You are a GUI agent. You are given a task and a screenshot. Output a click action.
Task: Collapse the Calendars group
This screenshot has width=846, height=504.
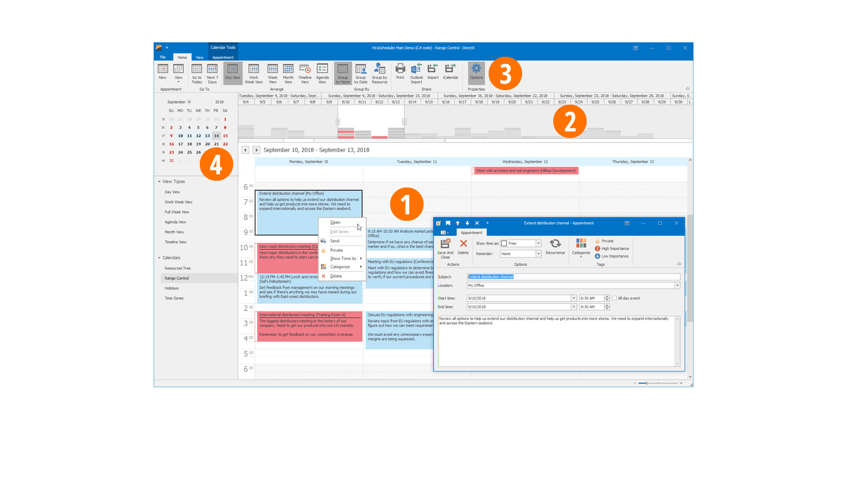pyautogui.click(x=159, y=258)
